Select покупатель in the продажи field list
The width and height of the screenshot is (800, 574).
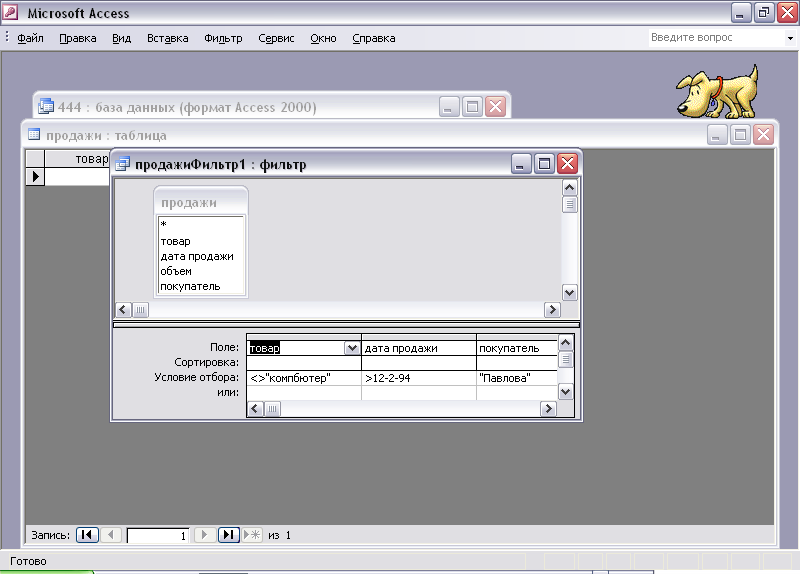coord(190,286)
